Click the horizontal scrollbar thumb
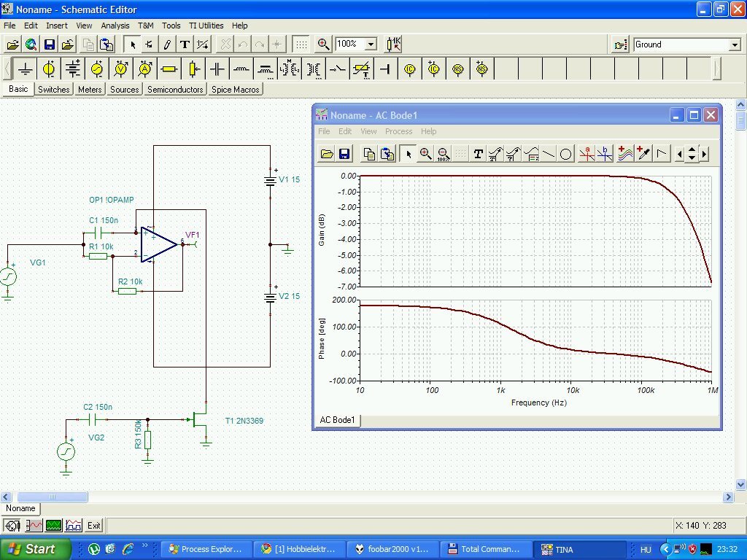 (x=53, y=497)
